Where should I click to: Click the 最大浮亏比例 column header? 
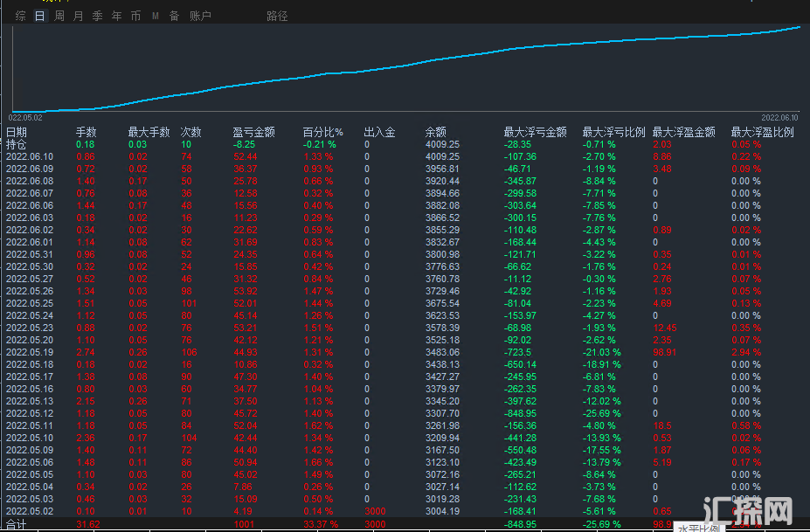pyautogui.click(x=613, y=132)
